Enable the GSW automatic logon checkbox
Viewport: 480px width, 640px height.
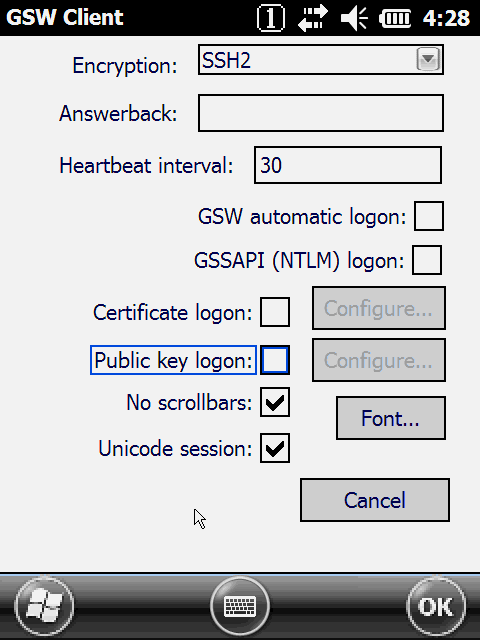[429, 216]
